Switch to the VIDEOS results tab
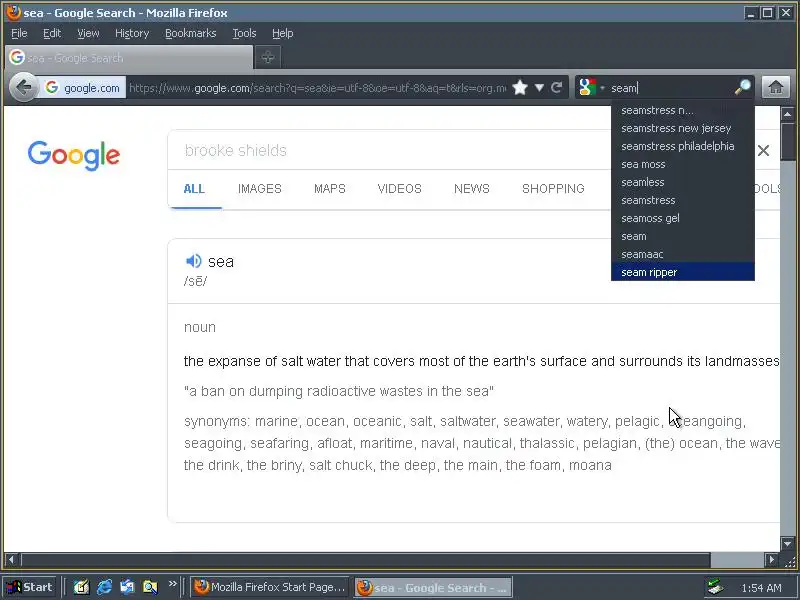800x600 pixels. click(x=399, y=189)
